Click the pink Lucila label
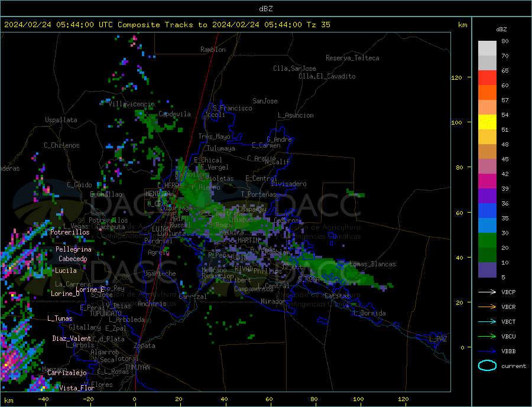The height and width of the screenshot is (407, 532). click(x=66, y=271)
